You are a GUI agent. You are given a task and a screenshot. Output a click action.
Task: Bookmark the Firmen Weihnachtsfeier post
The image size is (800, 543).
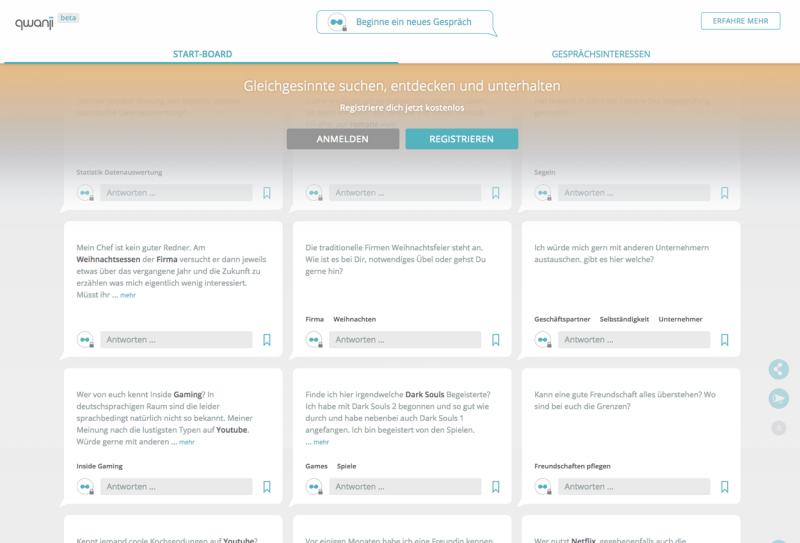tap(496, 340)
